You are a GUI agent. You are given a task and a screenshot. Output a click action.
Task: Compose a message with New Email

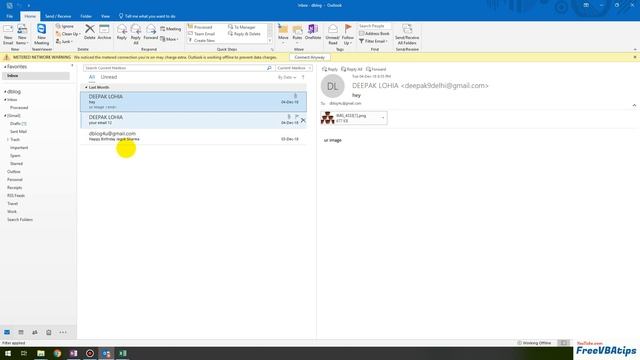(x=8, y=35)
